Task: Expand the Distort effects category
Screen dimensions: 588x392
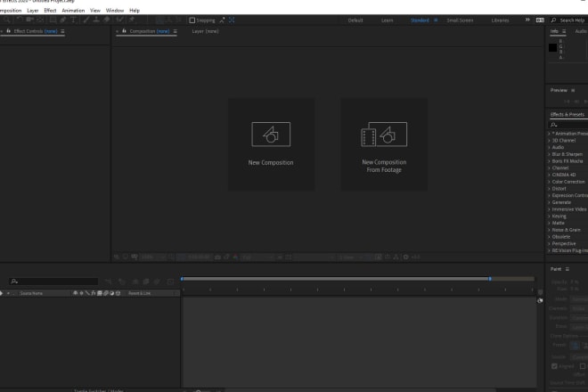Action: pyautogui.click(x=549, y=189)
